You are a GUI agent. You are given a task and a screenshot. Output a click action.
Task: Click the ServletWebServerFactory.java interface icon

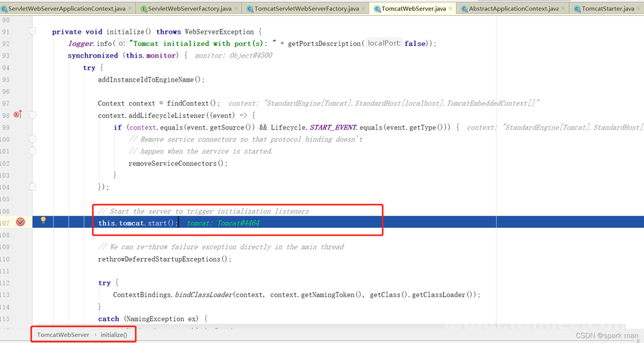tap(143, 9)
